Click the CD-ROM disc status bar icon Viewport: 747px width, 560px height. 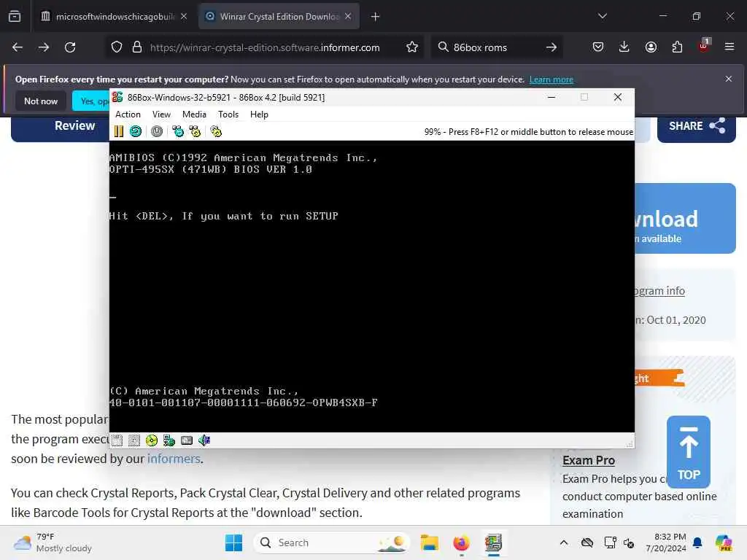[x=152, y=440]
